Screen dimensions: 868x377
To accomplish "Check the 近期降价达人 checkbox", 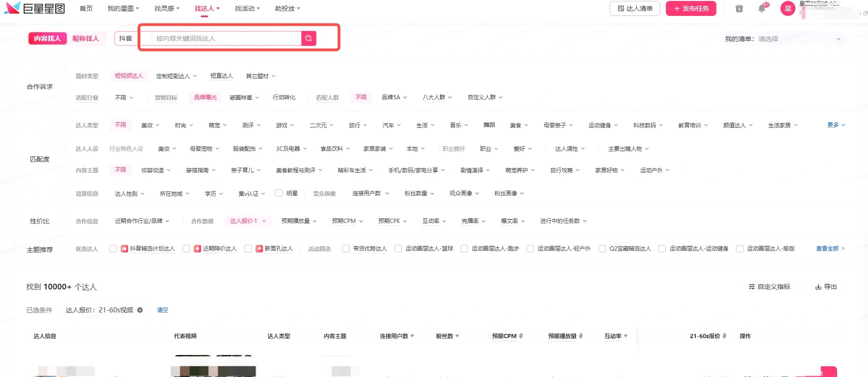I will coord(186,249).
